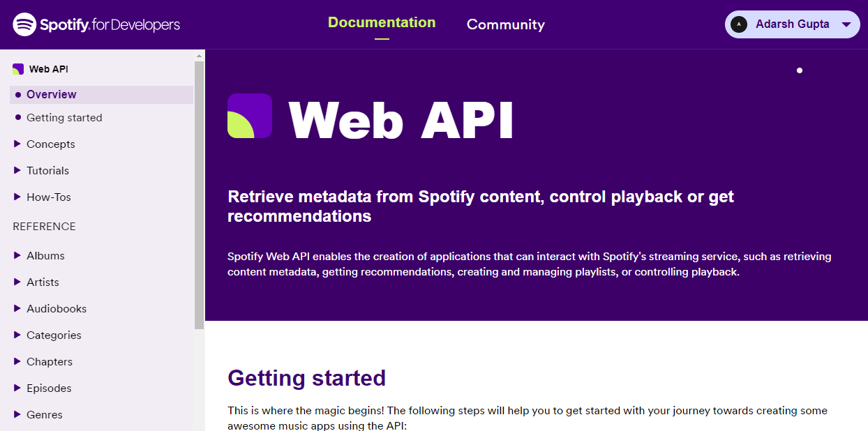Select Overview in the sidebar
The image size is (868, 431).
tap(52, 95)
